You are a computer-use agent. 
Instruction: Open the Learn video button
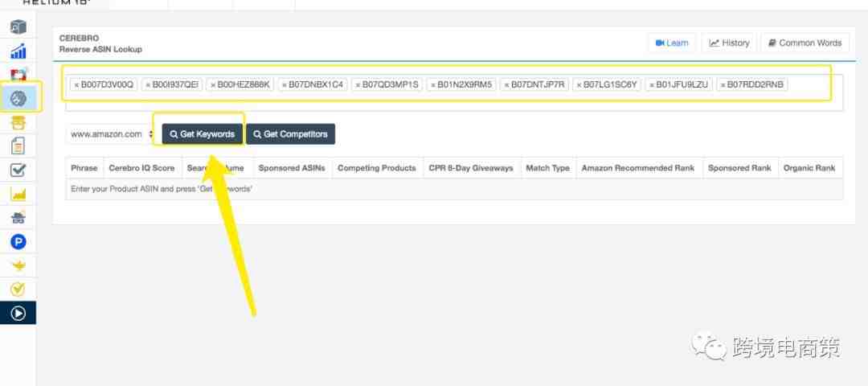point(672,43)
